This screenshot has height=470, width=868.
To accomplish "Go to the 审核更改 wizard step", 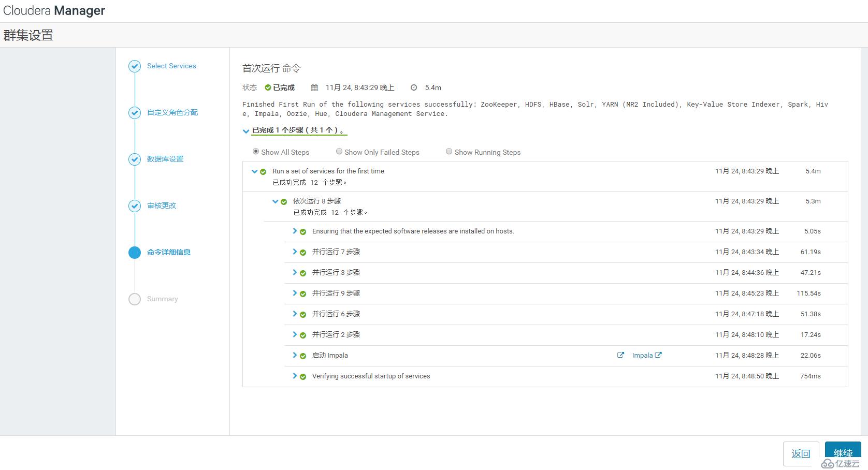I will click(162, 205).
